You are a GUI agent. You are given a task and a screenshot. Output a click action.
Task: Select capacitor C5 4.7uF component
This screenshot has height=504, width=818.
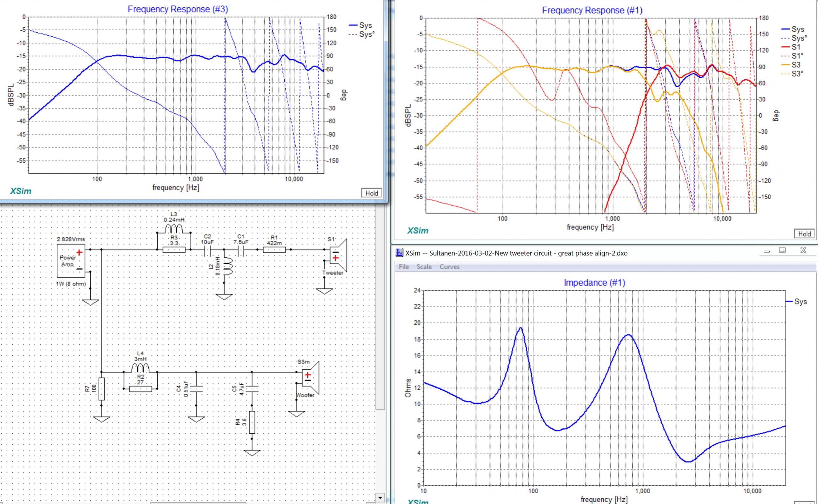(x=252, y=389)
